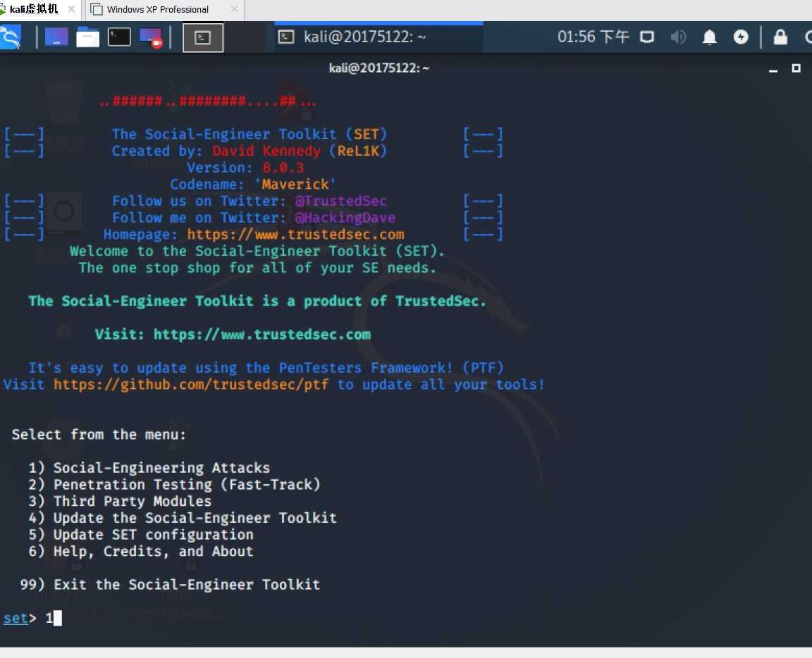Close the kali虚拟机 tab

click(71, 8)
